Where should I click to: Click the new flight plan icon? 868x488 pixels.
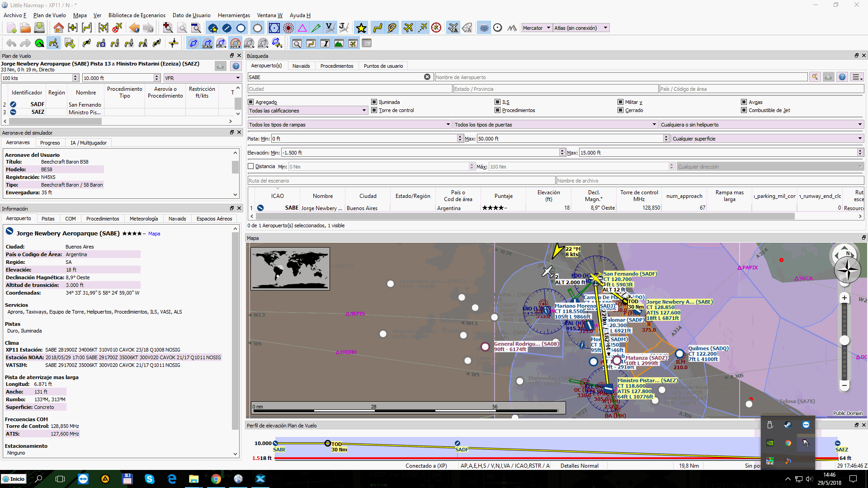tap(11, 28)
